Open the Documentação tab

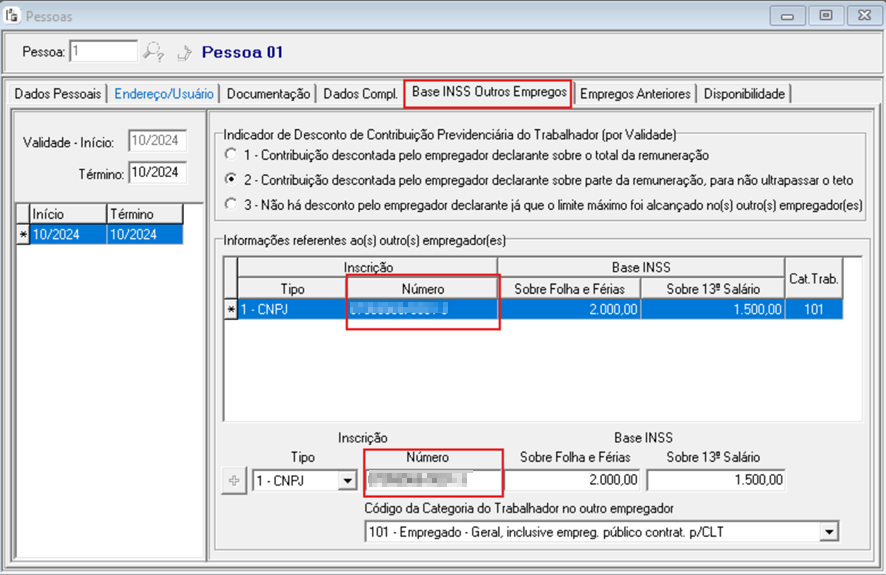click(x=268, y=94)
